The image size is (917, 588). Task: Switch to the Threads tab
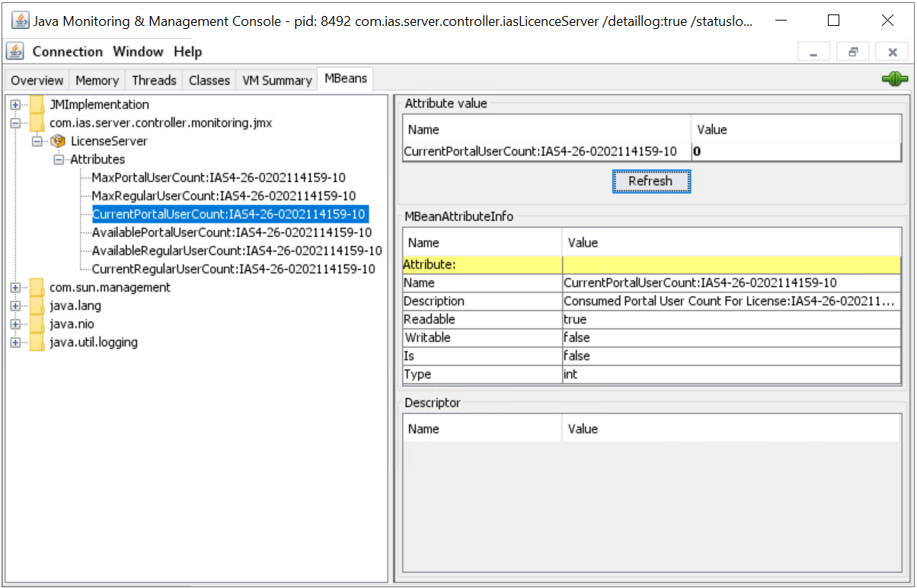154,80
